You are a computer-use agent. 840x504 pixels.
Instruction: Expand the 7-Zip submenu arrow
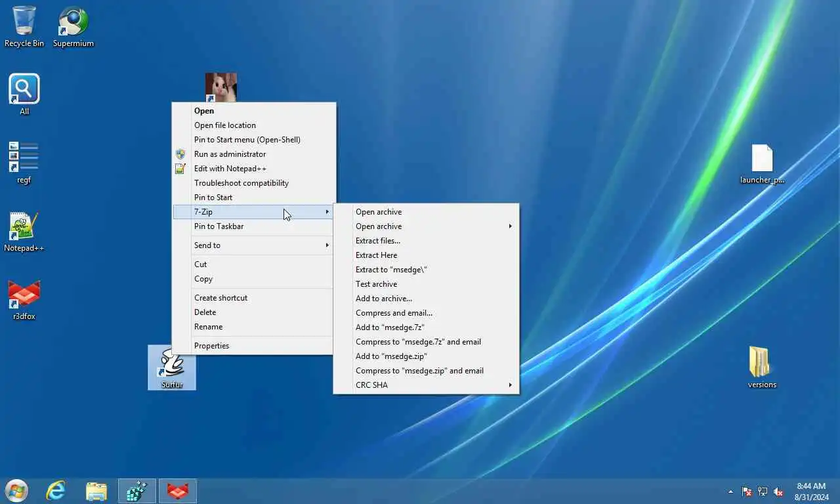click(327, 212)
